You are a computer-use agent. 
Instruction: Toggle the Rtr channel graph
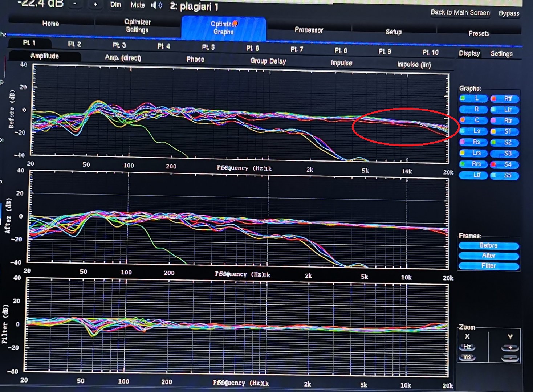pos(505,121)
